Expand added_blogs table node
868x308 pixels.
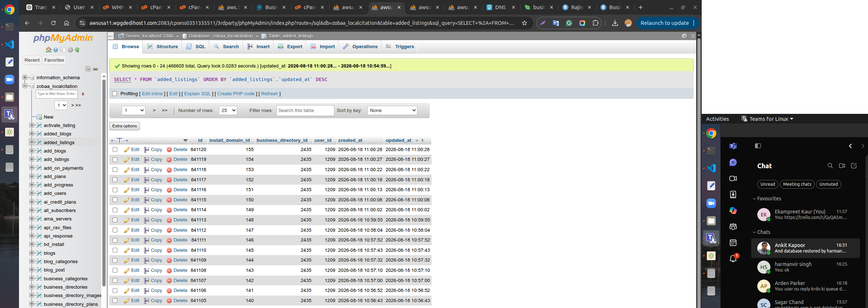(32, 134)
